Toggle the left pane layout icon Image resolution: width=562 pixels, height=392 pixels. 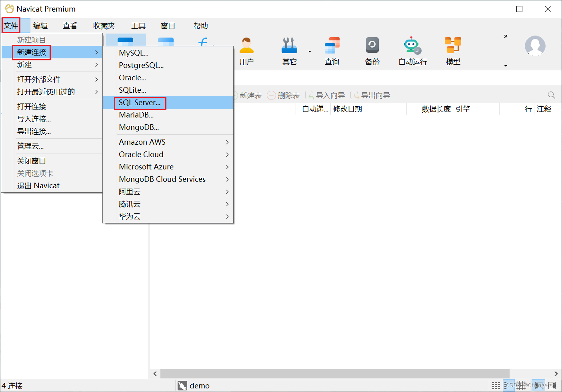(539, 386)
